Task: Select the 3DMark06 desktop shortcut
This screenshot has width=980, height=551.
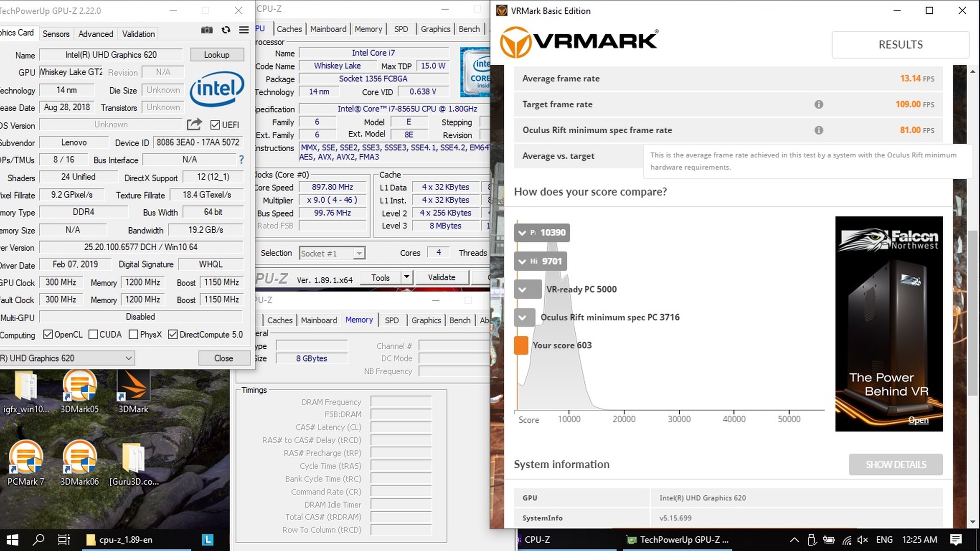Action: (80, 463)
